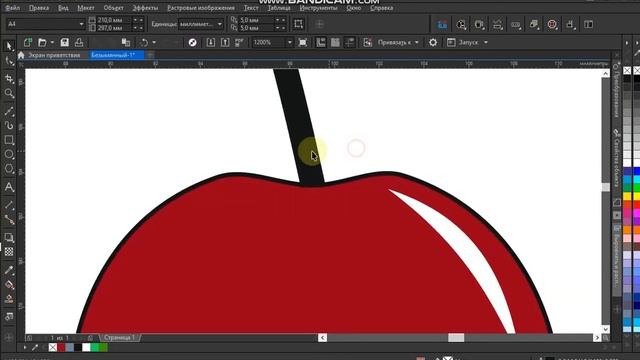Click in the page width 210,0 mm field
This screenshot has height=360, width=640.
click(114, 20)
